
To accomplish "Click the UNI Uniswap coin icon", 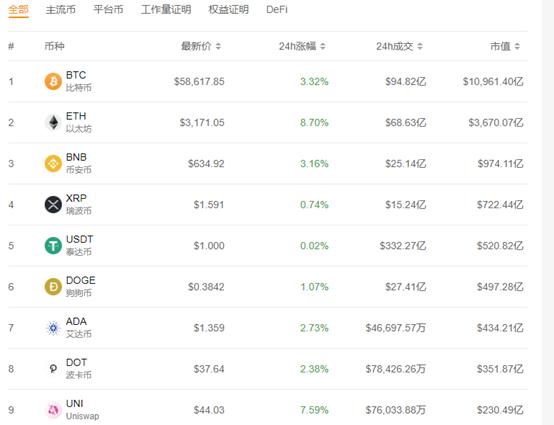I will tap(53, 410).
